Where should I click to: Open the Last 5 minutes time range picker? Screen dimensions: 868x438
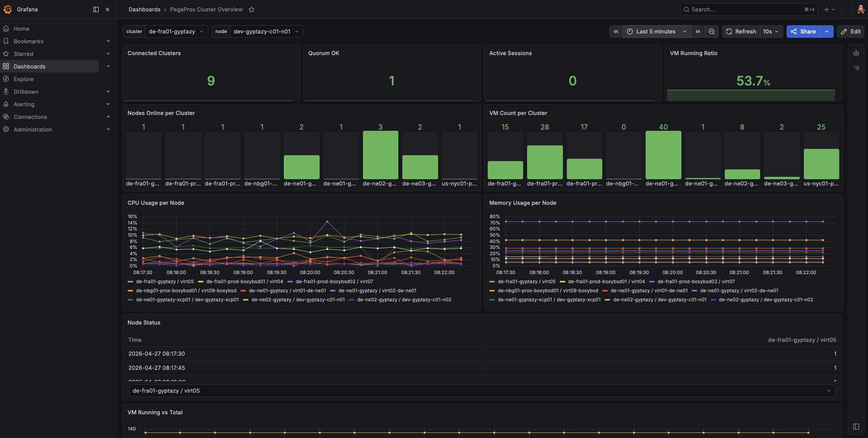click(656, 32)
